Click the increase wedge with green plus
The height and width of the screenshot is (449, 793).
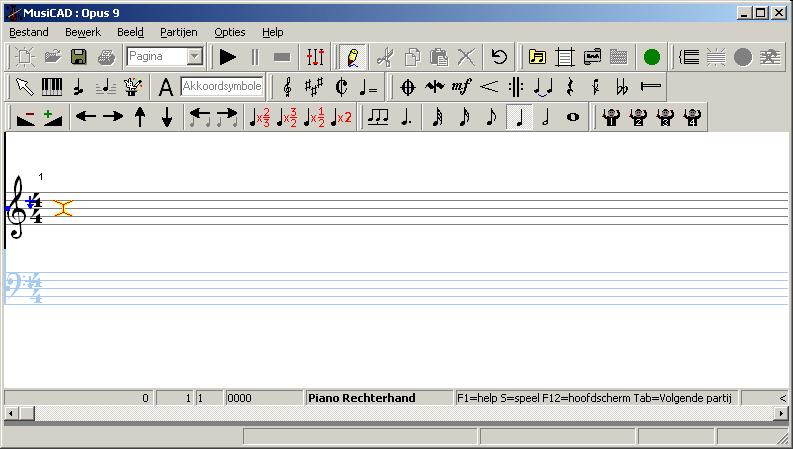click(53, 117)
